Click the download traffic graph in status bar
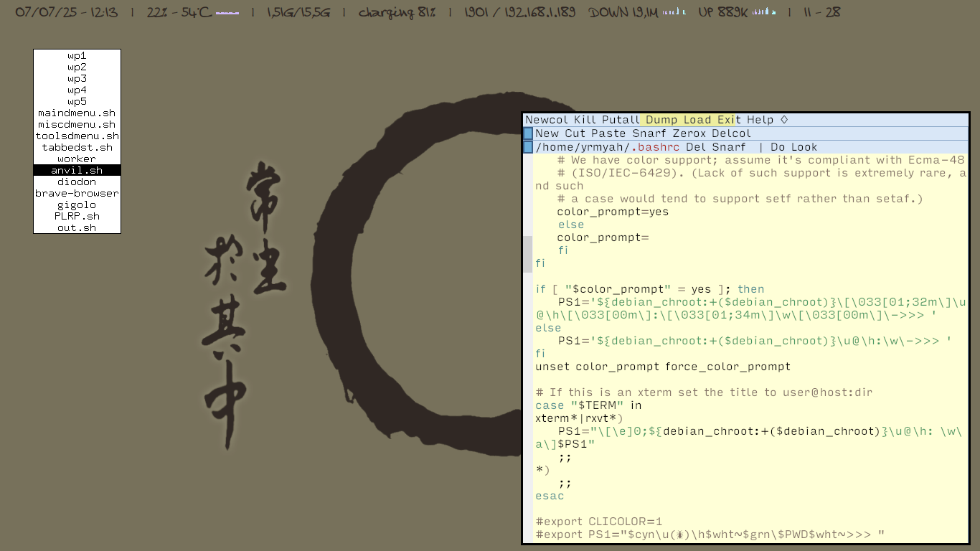 (x=674, y=12)
